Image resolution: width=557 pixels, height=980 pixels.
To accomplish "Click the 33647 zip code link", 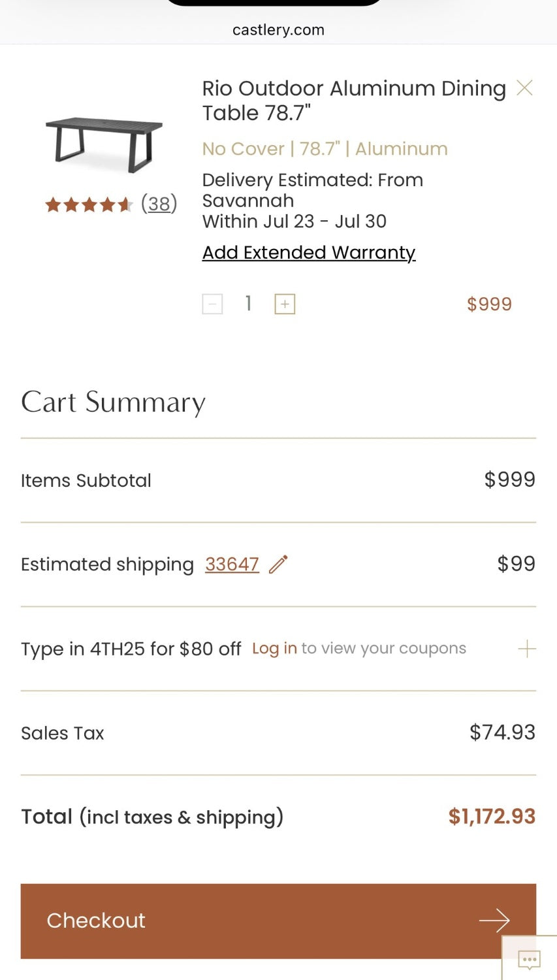I will 232,564.
